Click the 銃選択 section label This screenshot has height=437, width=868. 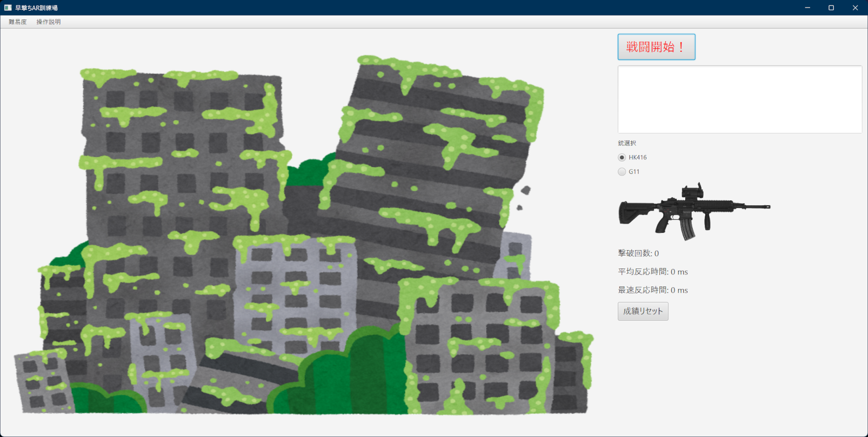coord(627,143)
